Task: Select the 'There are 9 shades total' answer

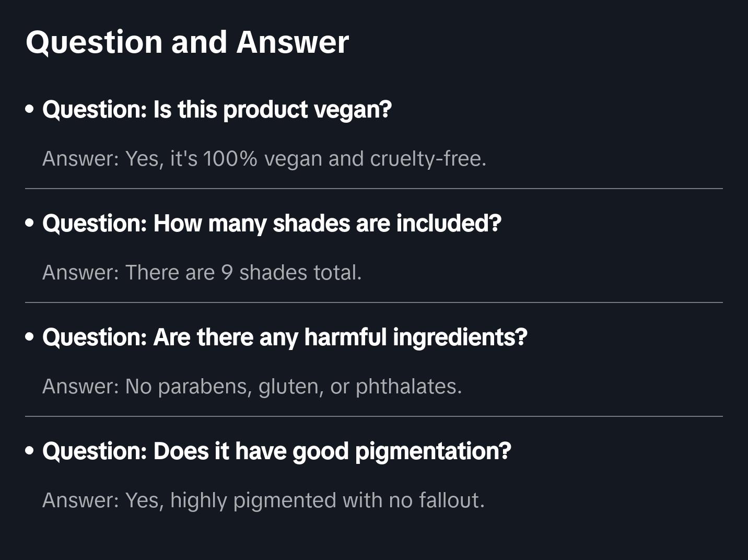Action: click(x=202, y=273)
